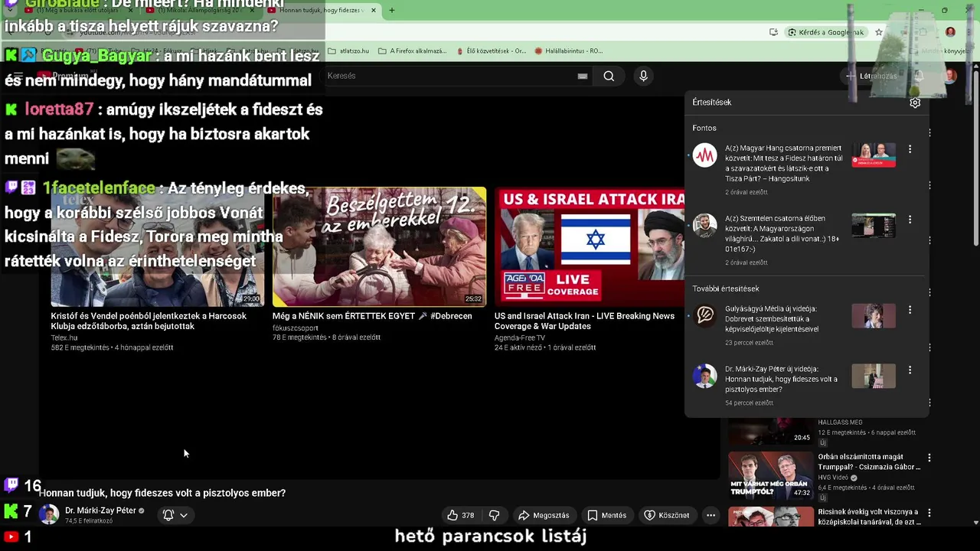Open Szemtelen notification video thumbnail
The height and width of the screenshot is (551, 980).
[x=874, y=226]
